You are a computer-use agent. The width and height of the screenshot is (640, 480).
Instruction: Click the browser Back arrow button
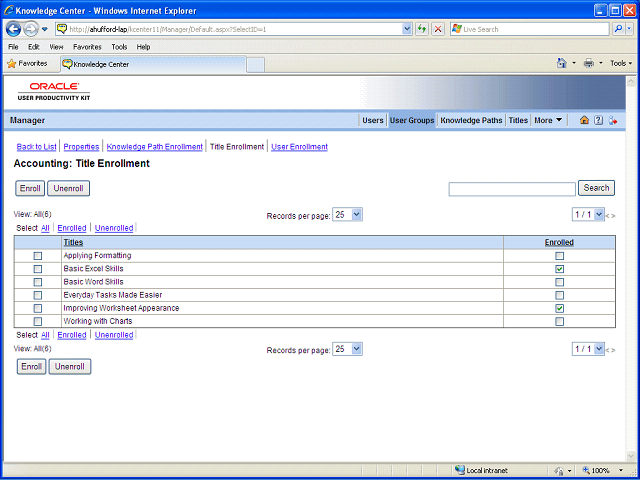tap(13, 29)
